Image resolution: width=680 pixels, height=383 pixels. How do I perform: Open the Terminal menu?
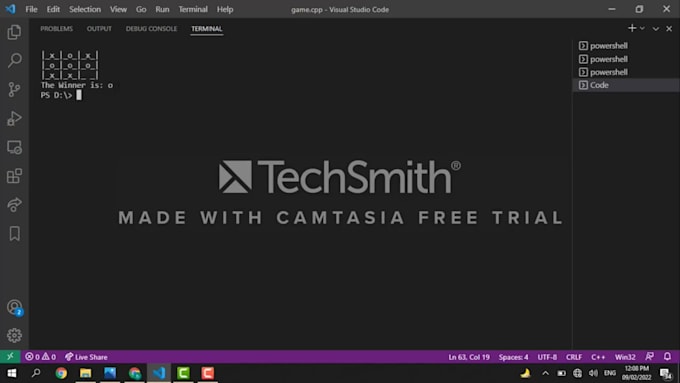193,9
